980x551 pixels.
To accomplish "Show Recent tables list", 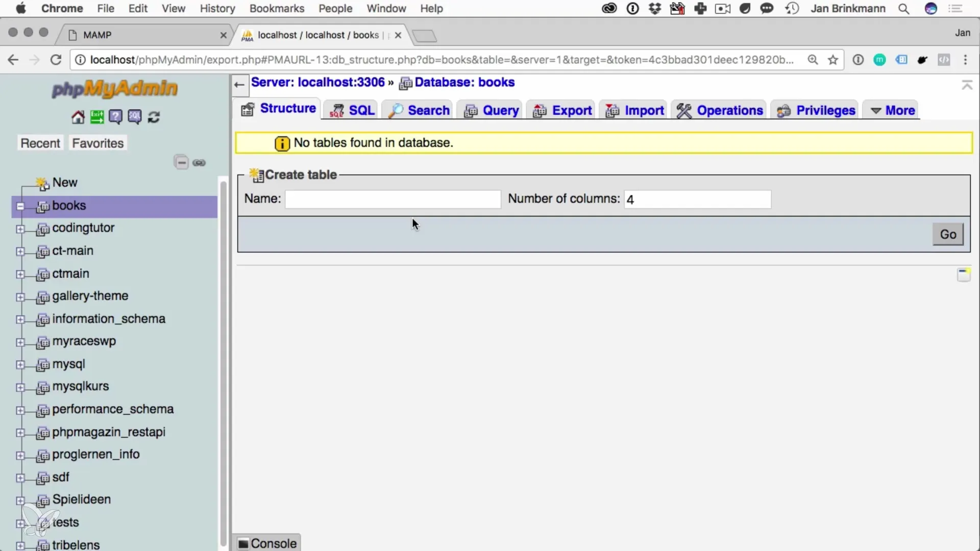I will [40, 143].
